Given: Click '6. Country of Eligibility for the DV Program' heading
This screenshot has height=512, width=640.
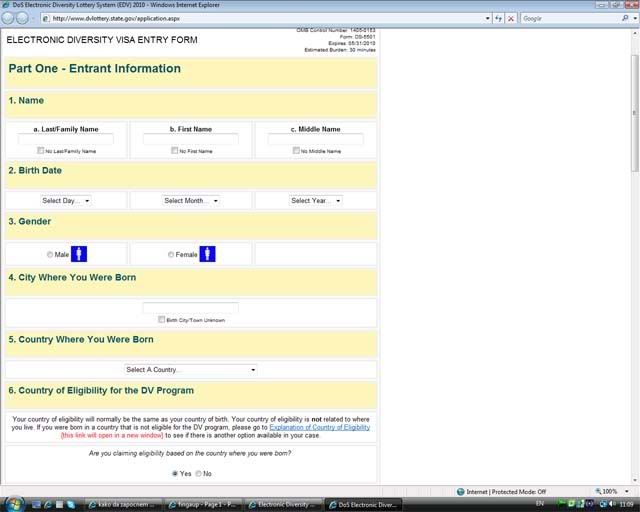Looking at the screenshot, I should [x=101, y=390].
